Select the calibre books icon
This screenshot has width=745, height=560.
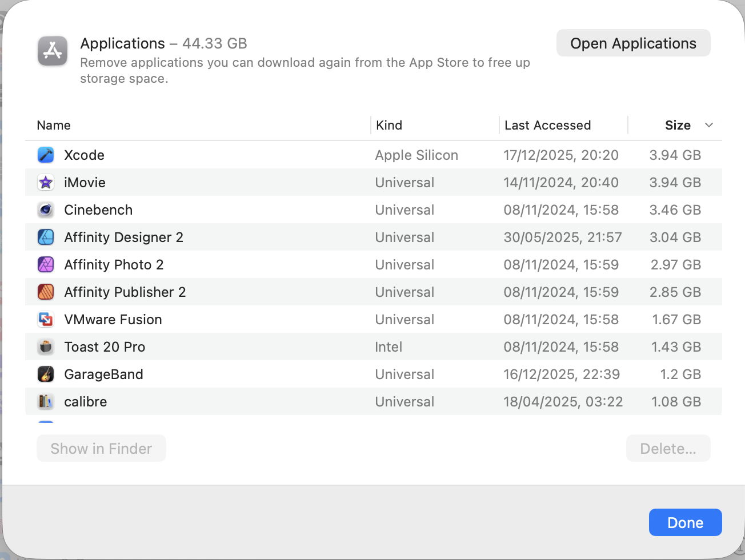point(46,402)
